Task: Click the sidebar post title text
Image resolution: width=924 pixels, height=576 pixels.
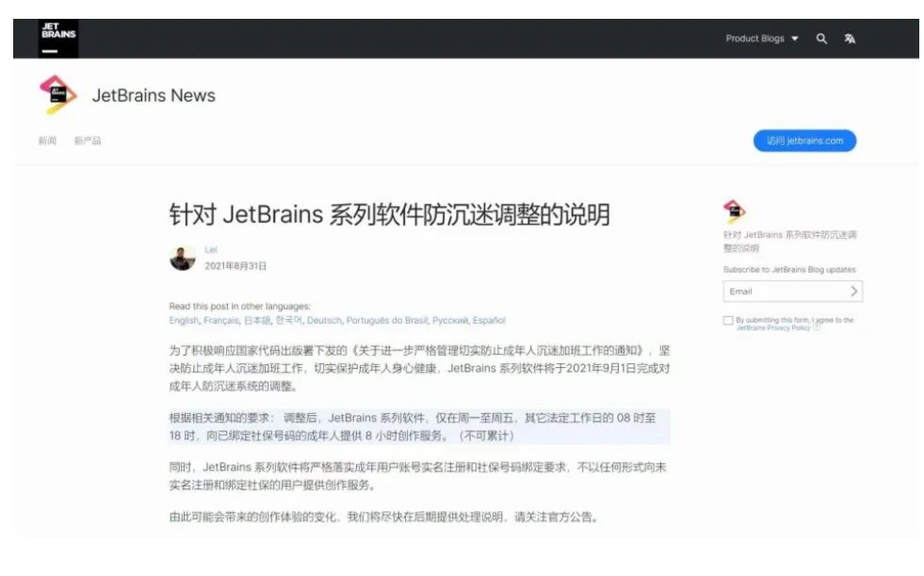Action: pyautogui.click(x=789, y=242)
